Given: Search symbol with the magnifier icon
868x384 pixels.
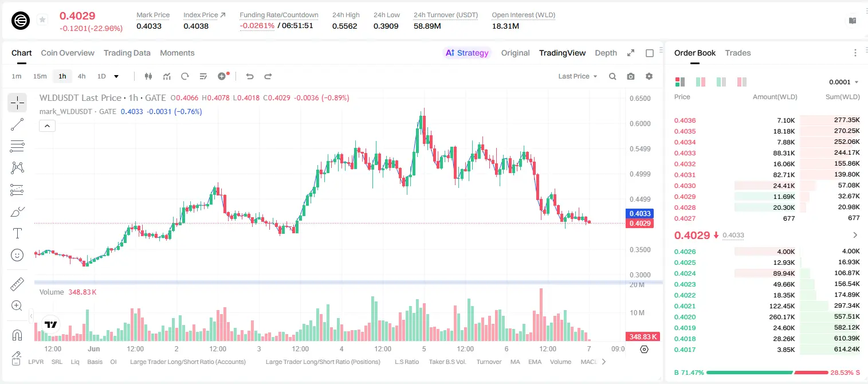Looking at the screenshot, I should [612, 76].
